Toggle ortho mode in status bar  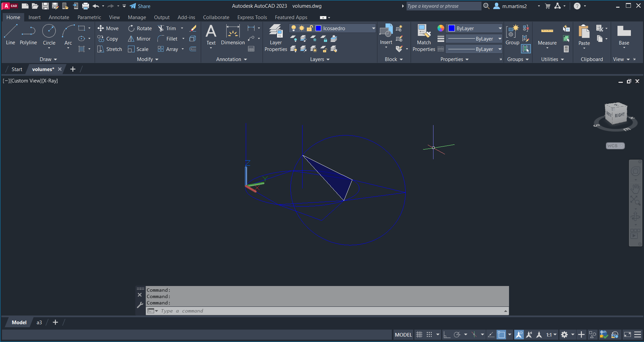[x=447, y=335]
